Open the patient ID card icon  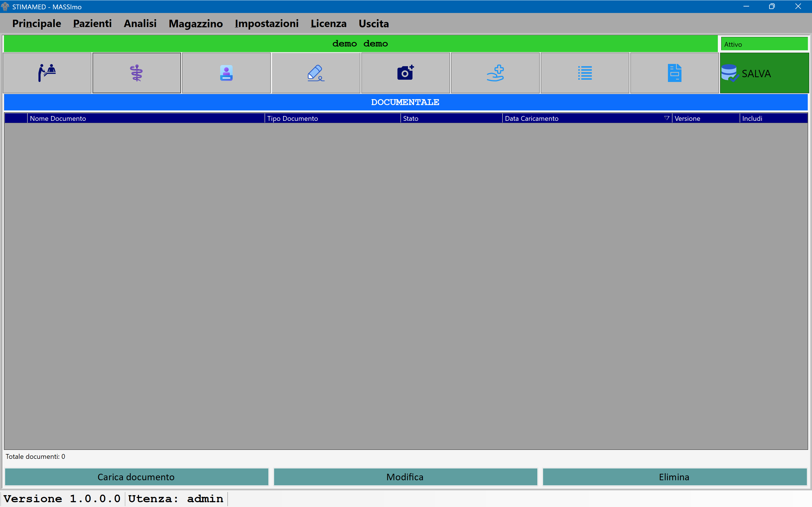(226, 73)
